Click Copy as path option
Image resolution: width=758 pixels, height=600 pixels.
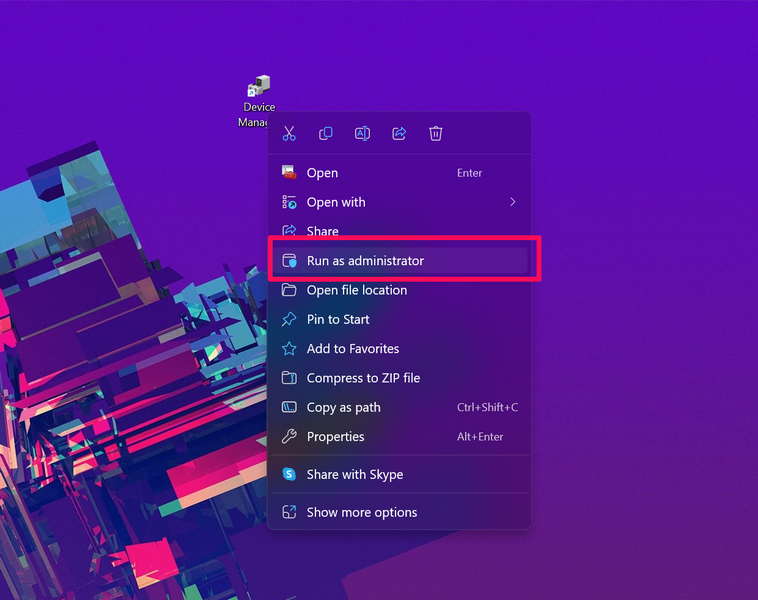point(343,408)
